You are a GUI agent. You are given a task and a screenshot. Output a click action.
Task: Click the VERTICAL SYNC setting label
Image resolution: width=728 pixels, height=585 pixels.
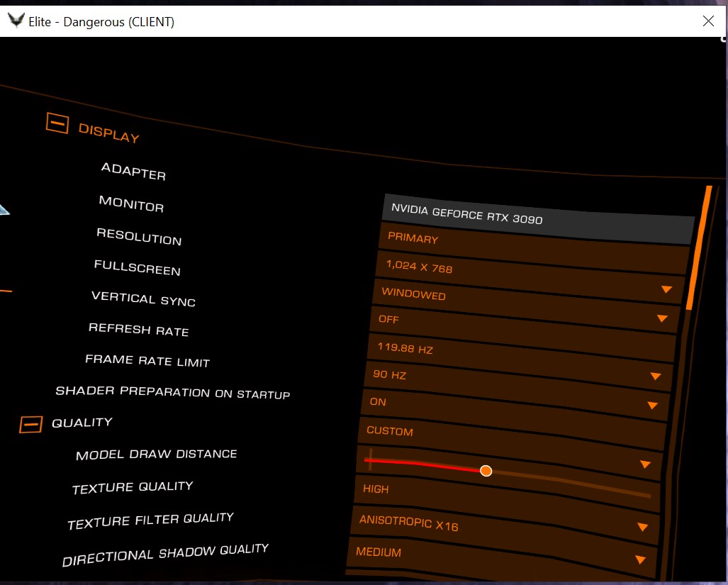pyautogui.click(x=143, y=299)
